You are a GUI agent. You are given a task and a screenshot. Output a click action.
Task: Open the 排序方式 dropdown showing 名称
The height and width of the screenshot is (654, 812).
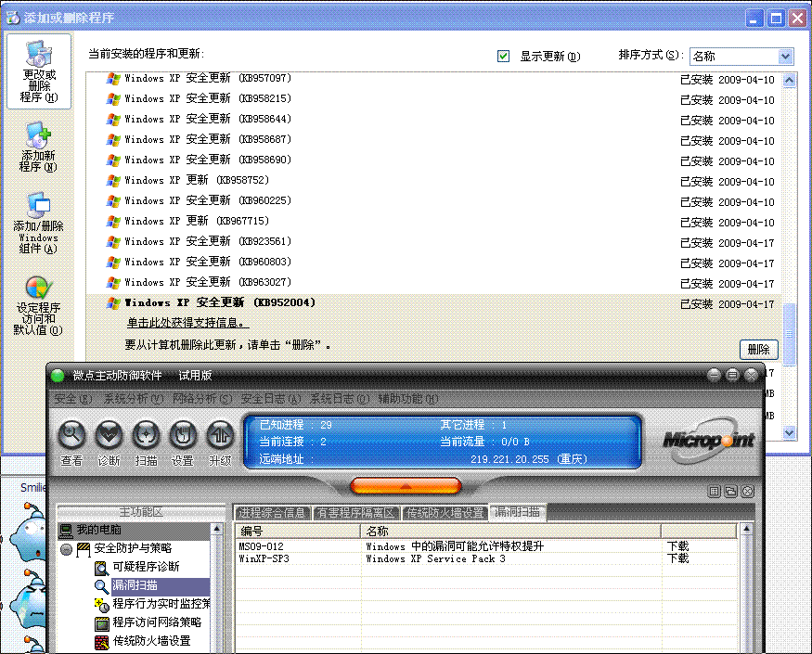(741, 56)
